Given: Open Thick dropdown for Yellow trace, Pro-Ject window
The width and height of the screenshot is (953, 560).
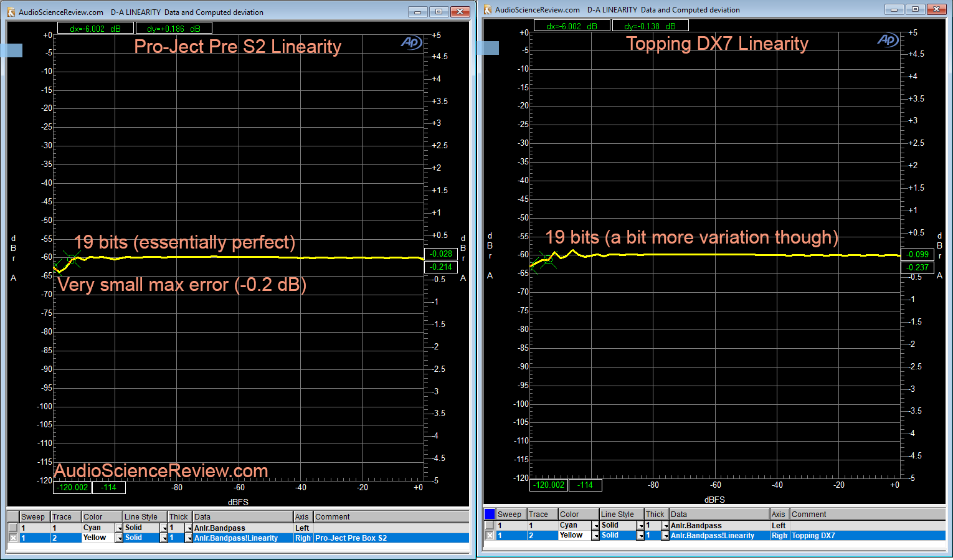Looking at the screenshot, I should click(x=189, y=538).
